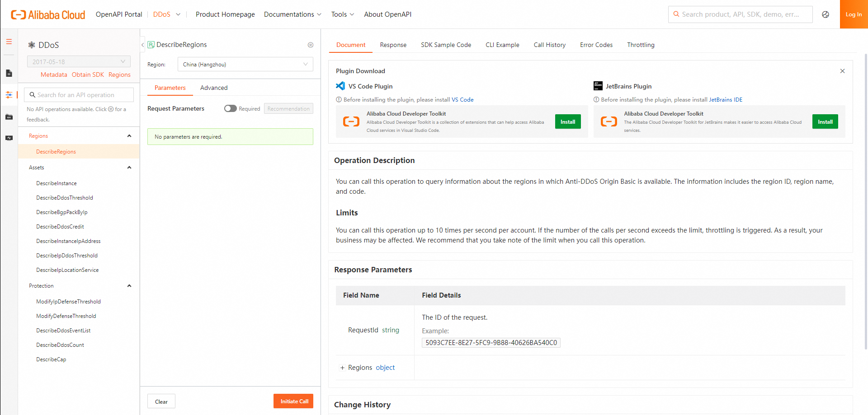Toggle the Required parameters switch
The image size is (868, 415).
[x=231, y=108]
